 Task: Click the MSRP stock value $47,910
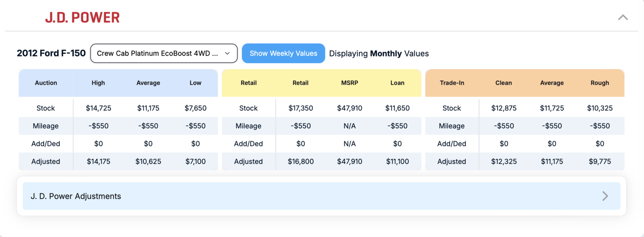[x=349, y=108]
